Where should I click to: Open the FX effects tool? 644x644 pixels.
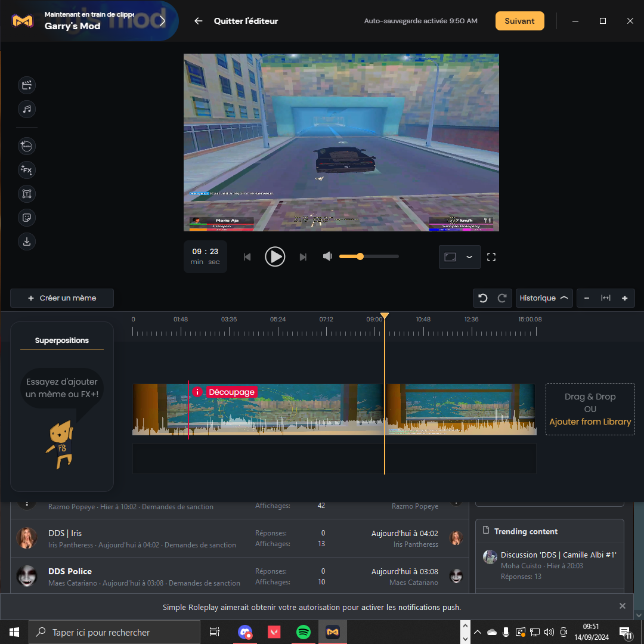point(27,169)
